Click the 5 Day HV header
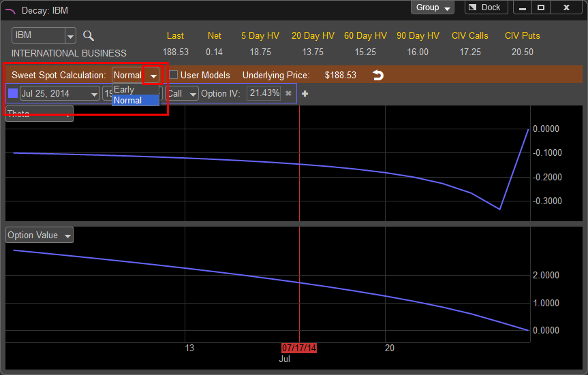588x375 pixels. [x=260, y=35]
